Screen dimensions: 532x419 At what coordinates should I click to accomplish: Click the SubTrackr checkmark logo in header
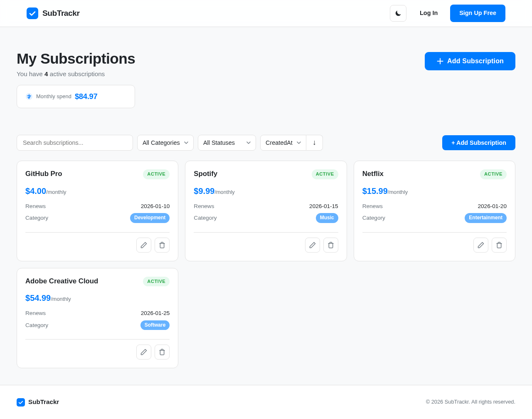click(x=32, y=13)
